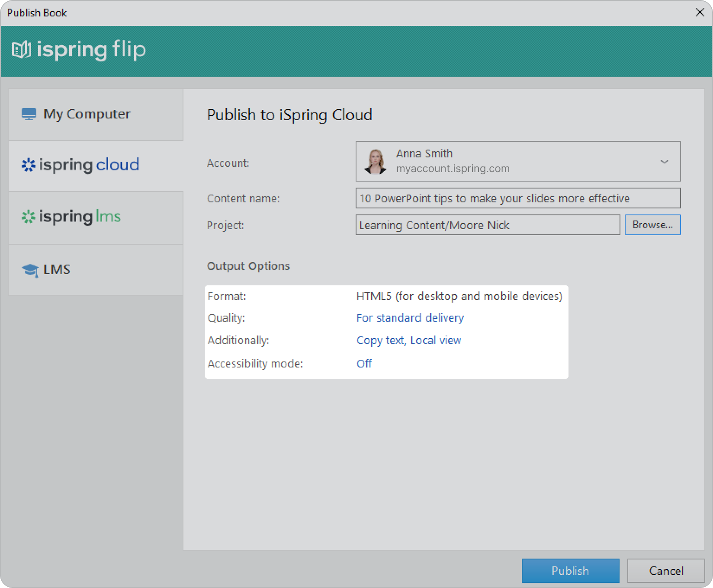Image resolution: width=713 pixels, height=588 pixels.
Task: Click the 'Copy text, Local view' link
Action: click(x=409, y=340)
